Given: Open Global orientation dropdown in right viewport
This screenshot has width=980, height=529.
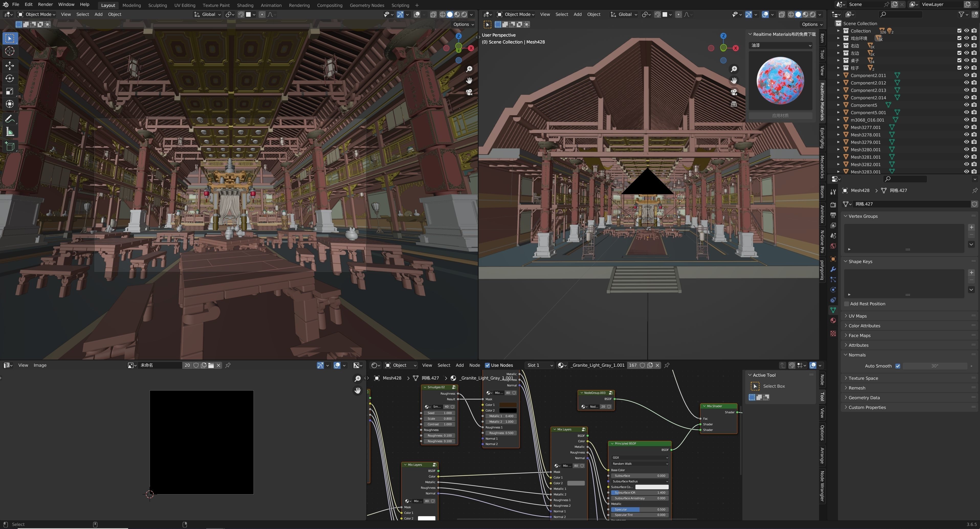Looking at the screenshot, I should (624, 15).
